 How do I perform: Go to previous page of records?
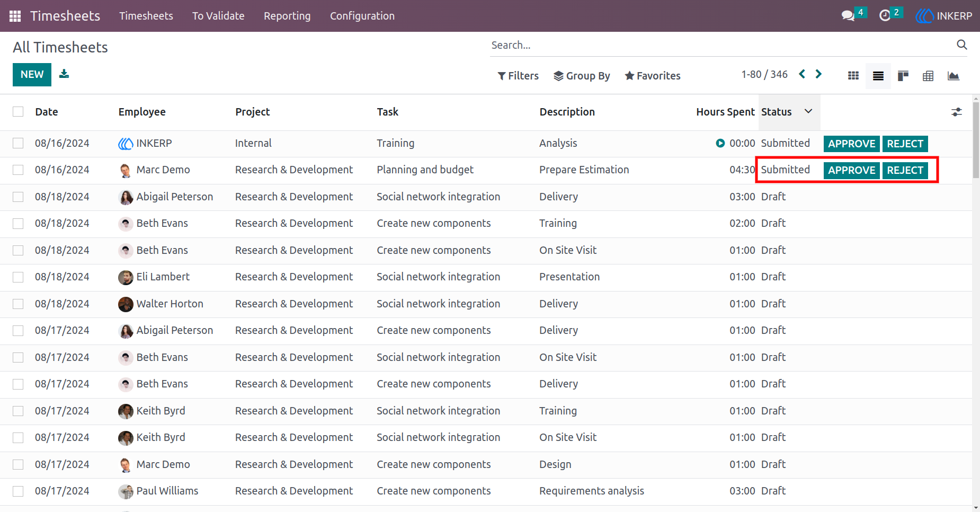(x=802, y=74)
